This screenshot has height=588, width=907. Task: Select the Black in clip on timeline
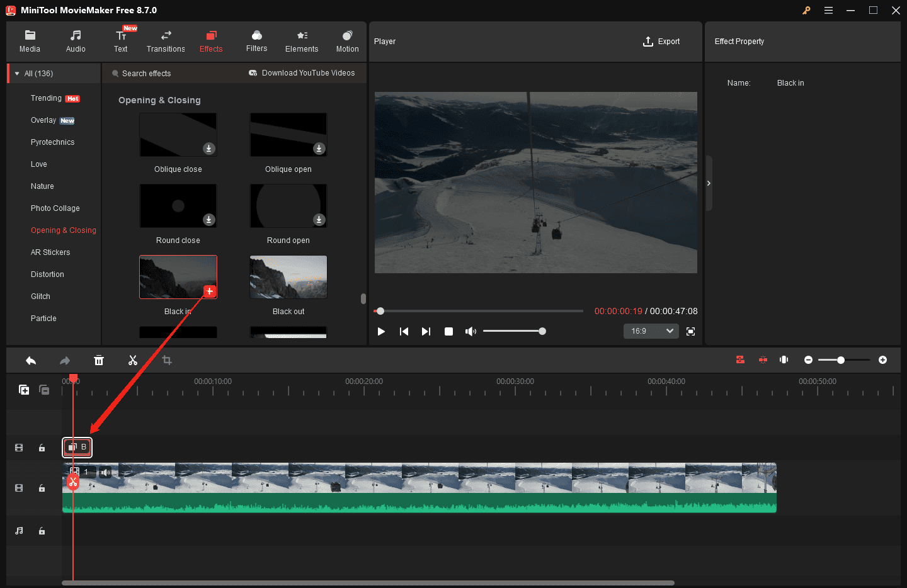[x=77, y=447]
